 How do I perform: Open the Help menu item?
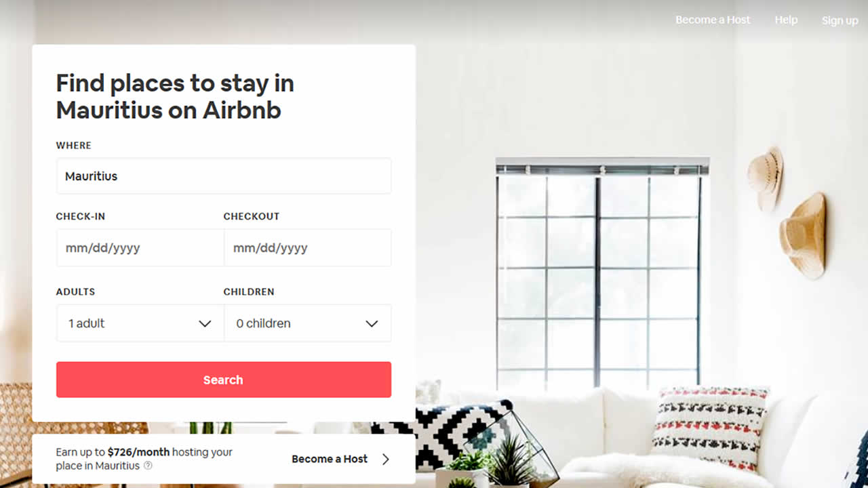(x=786, y=20)
